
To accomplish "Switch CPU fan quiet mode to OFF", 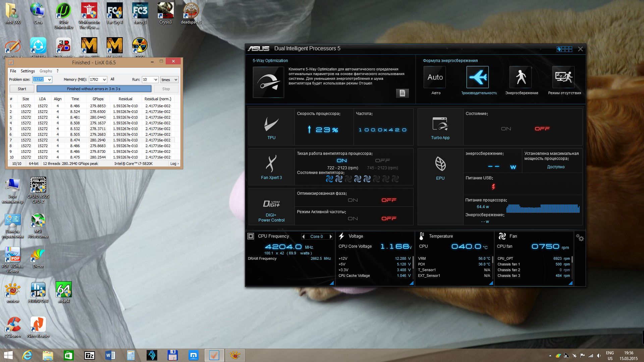I will coord(382,161).
